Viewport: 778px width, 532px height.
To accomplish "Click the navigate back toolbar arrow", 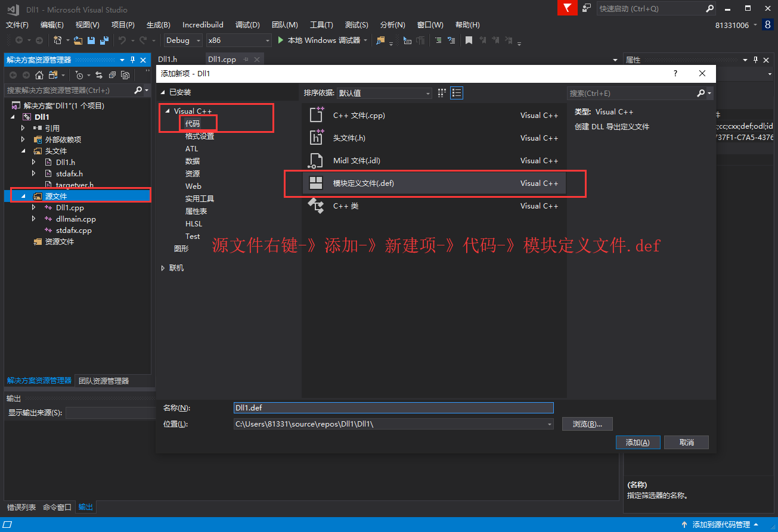I will (18, 41).
